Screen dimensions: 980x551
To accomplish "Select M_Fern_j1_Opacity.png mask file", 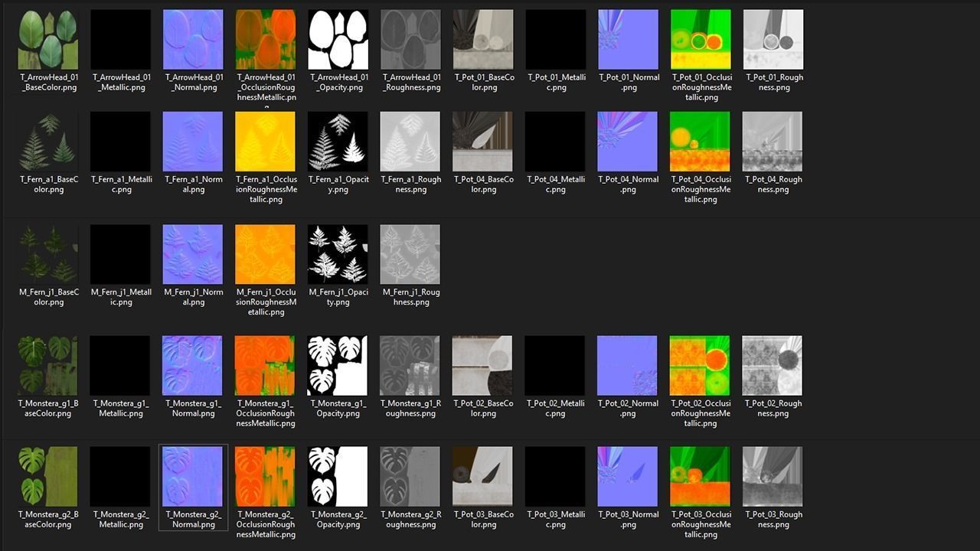I will [x=338, y=254].
